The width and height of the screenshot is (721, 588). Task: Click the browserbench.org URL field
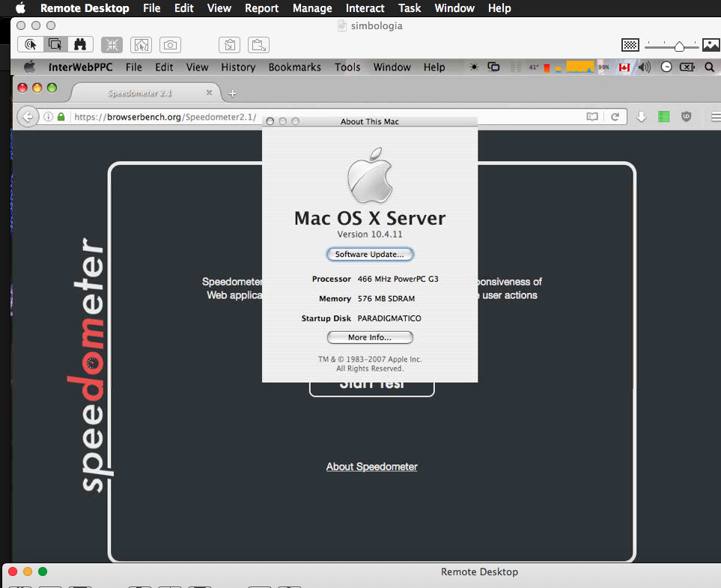pos(165,117)
